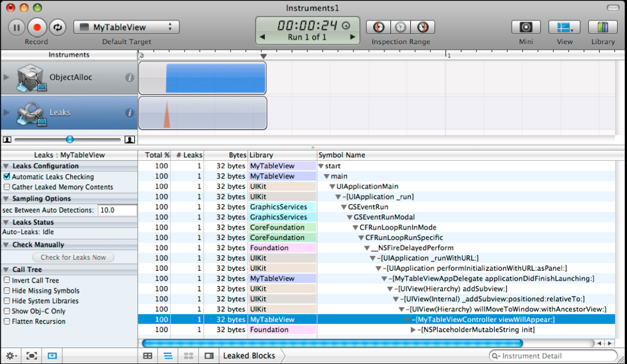Image resolution: width=627 pixels, height=364 pixels.
Task: Click the horizontal scrollbar thumb
Action: coord(332,343)
